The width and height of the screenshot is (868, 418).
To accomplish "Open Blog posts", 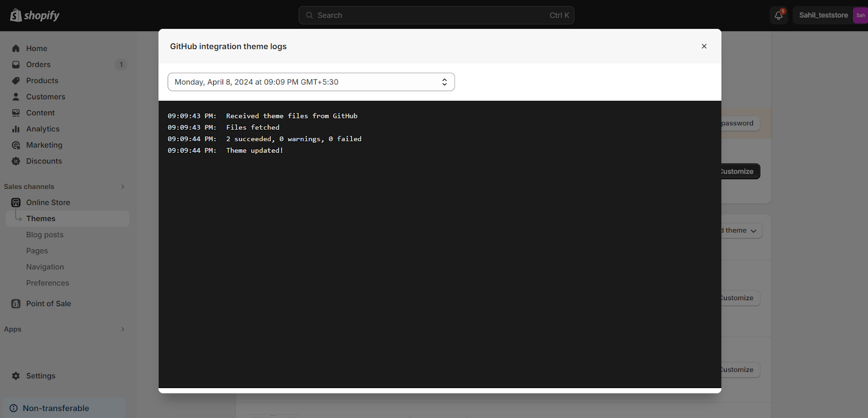I will tap(44, 235).
